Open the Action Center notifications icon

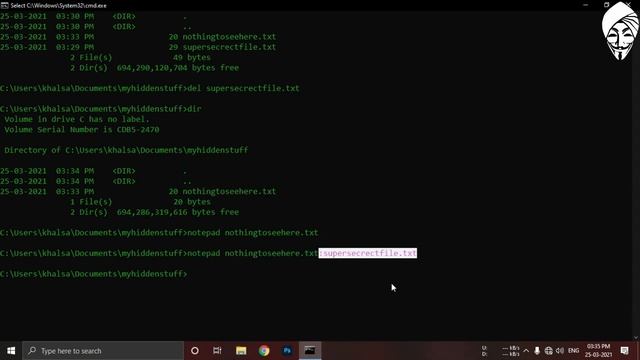click(x=624, y=351)
